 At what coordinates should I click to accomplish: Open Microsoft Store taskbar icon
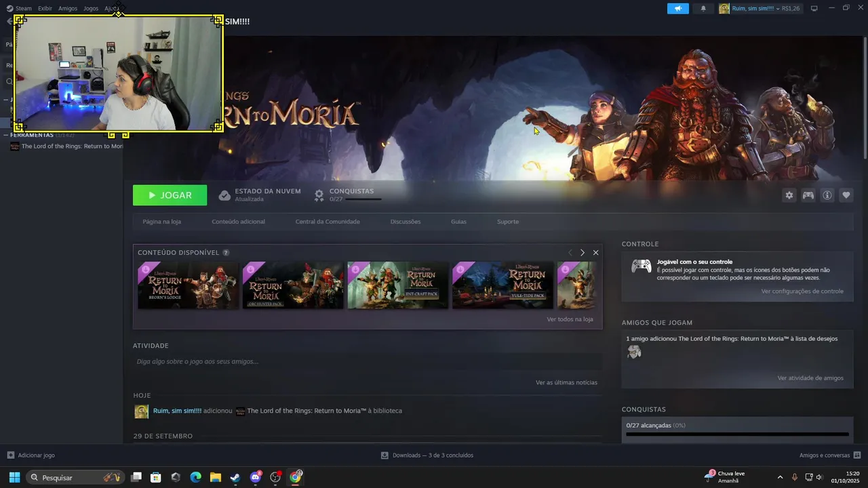pos(156,477)
